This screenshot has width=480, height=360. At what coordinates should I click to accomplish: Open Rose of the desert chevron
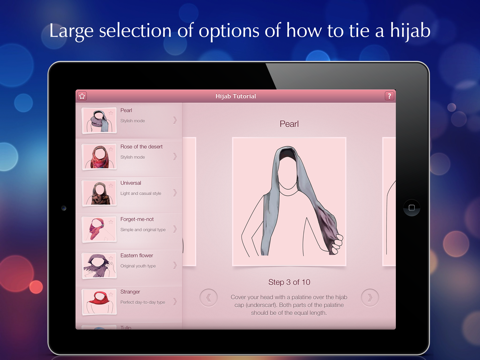point(175,156)
